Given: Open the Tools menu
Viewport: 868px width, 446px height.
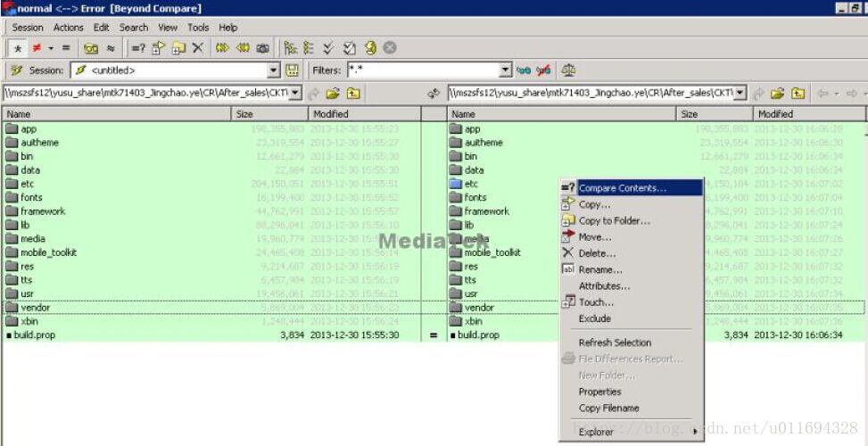Looking at the screenshot, I should [198, 27].
